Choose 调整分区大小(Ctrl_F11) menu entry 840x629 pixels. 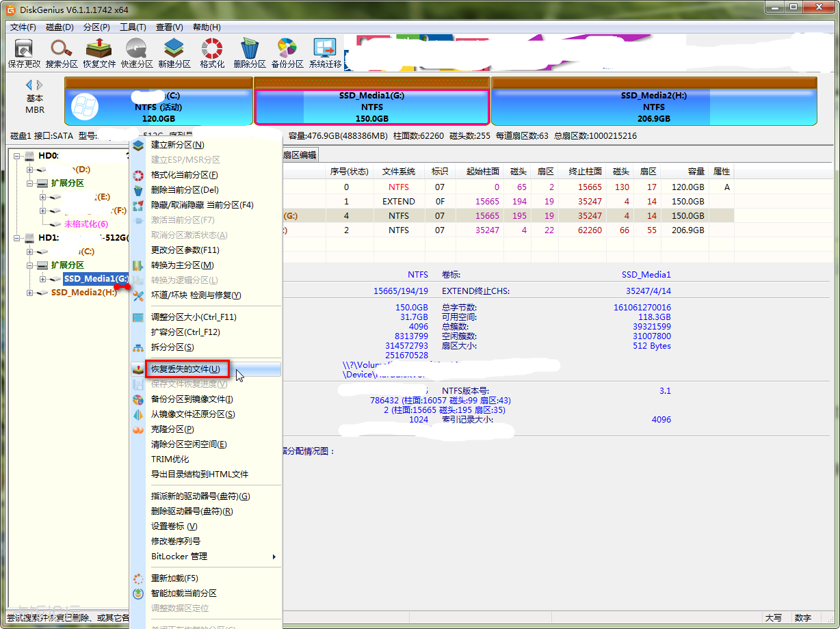[206, 317]
